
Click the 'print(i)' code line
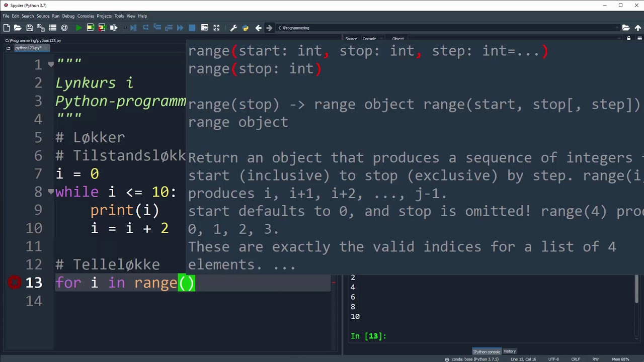click(x=125, y=210)
